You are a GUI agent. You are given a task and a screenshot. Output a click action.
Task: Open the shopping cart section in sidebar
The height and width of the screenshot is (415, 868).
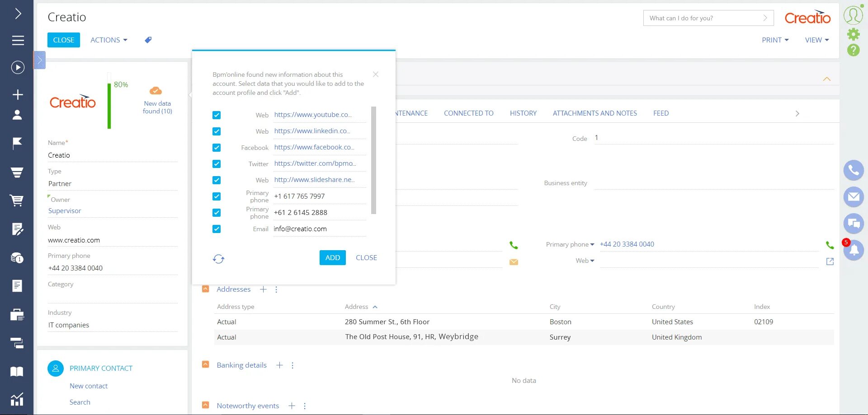17,201
